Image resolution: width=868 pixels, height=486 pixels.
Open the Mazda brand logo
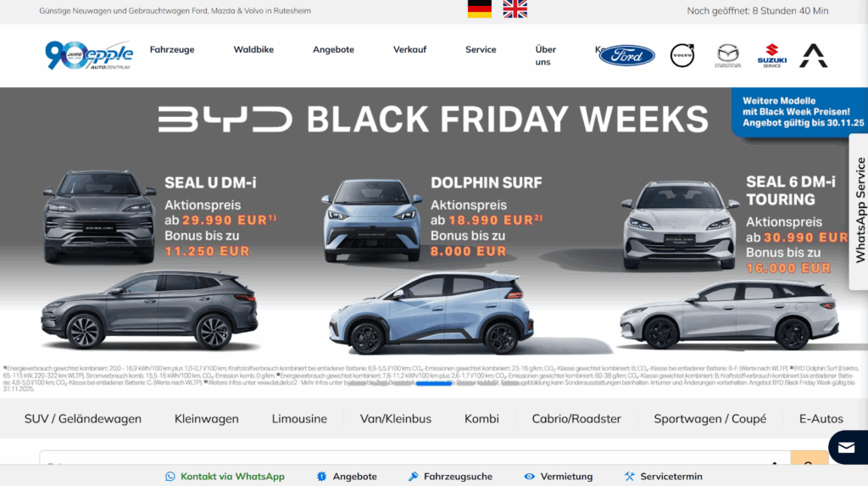tap(728, 55)
